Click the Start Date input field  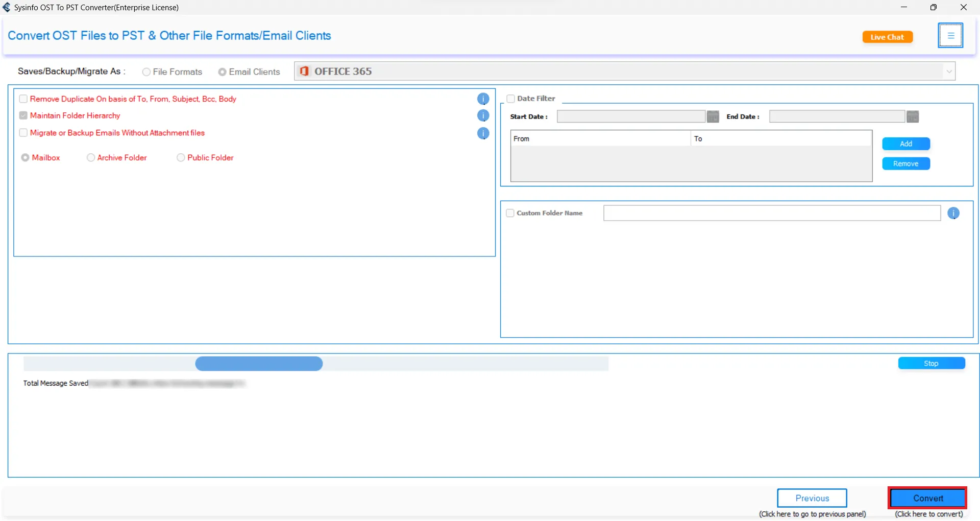(x=630, y=117)
